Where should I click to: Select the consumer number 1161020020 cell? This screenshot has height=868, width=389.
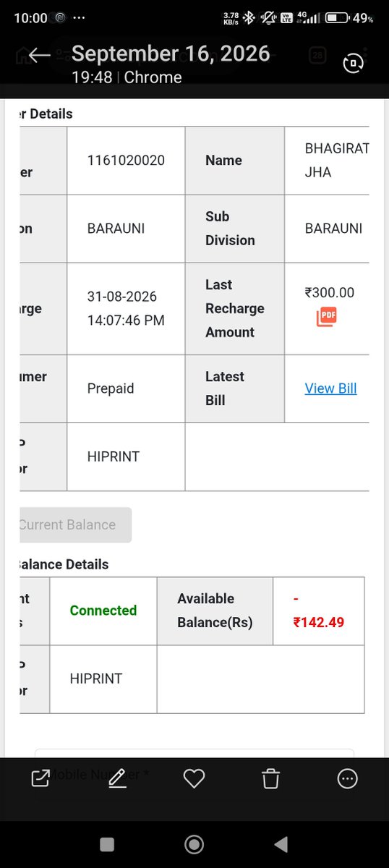[x=126, y=161]
